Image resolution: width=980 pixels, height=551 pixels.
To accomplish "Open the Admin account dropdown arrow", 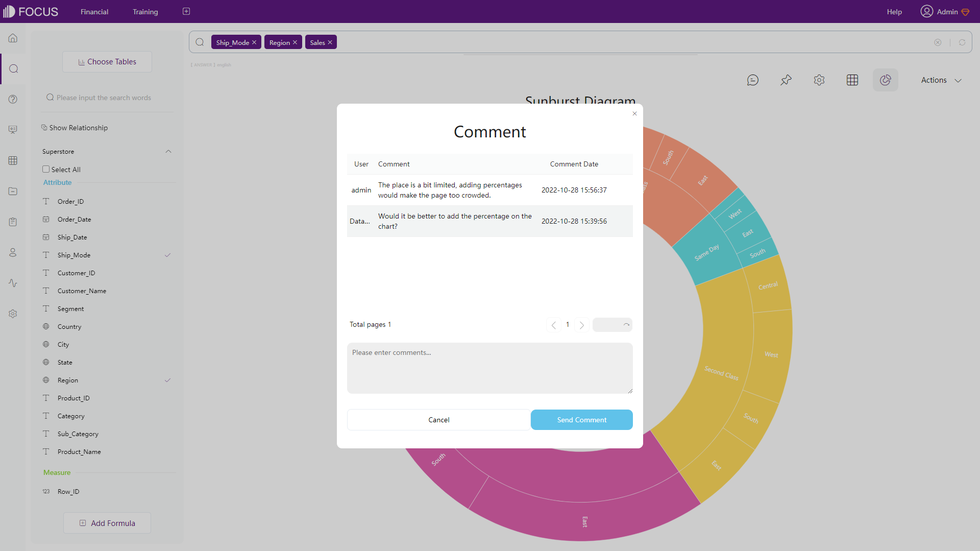I will pos(965,12).
